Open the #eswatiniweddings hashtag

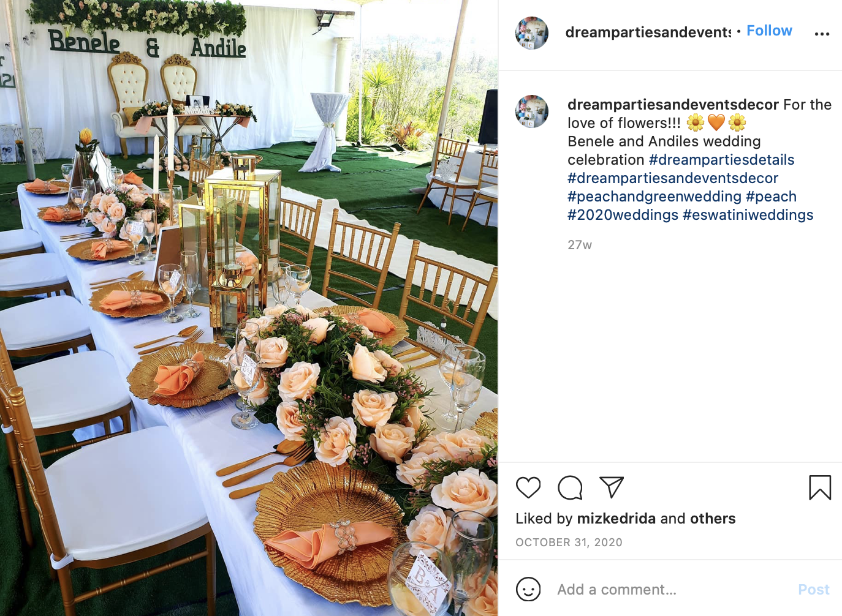[748, 215]
